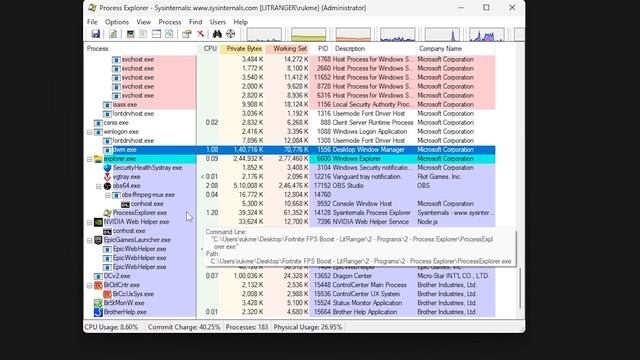The image size is (640, 360).
Task: Click the BrotherHelp.exe icon
Action: [98, 312]
